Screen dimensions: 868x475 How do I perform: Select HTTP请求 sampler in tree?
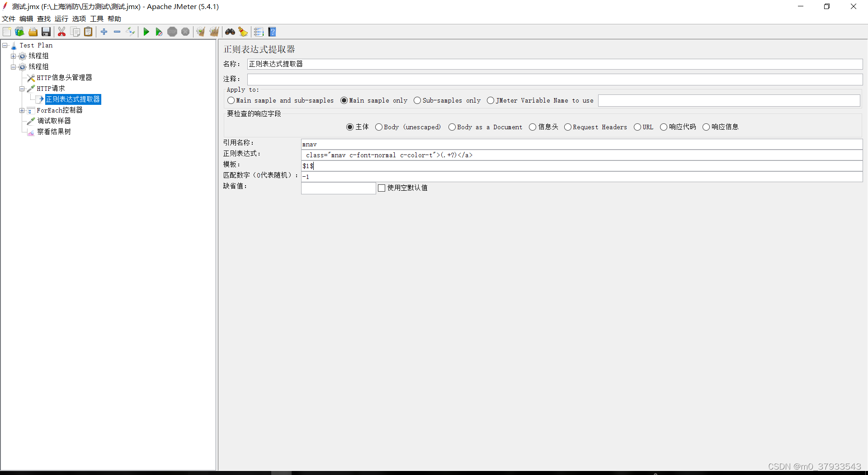click(x=51, y=89)
